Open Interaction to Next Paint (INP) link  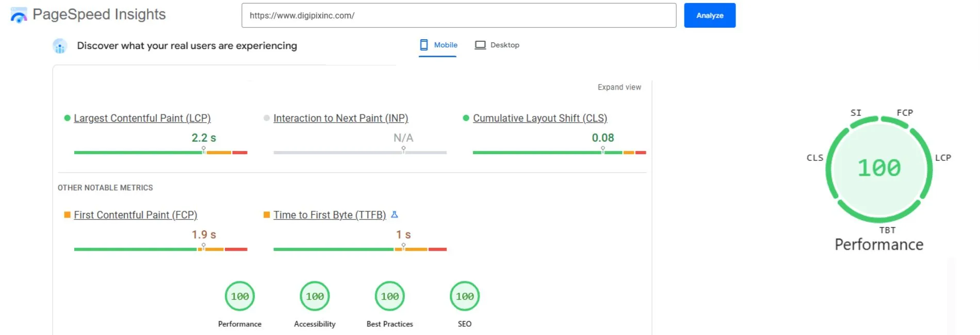coord(340,118)
